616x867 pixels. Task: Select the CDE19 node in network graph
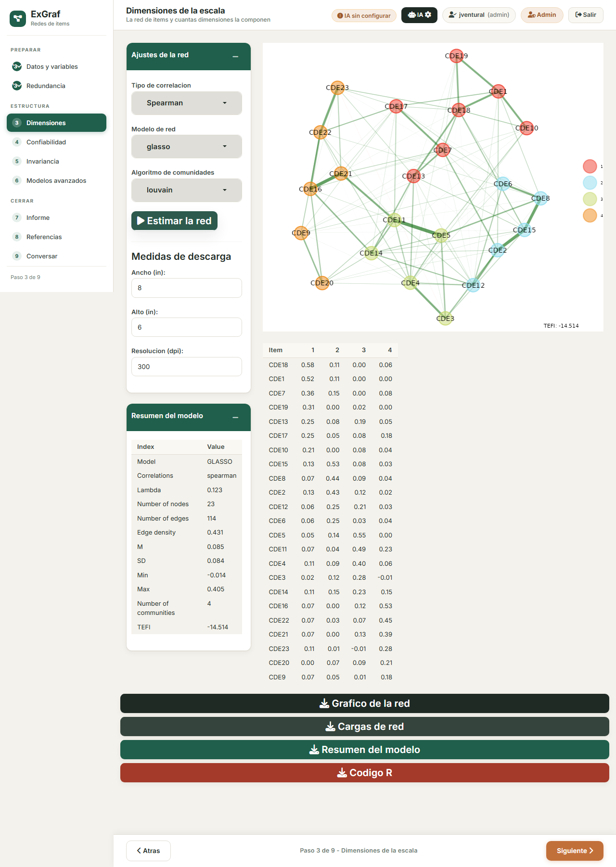[x=456, y=56]
